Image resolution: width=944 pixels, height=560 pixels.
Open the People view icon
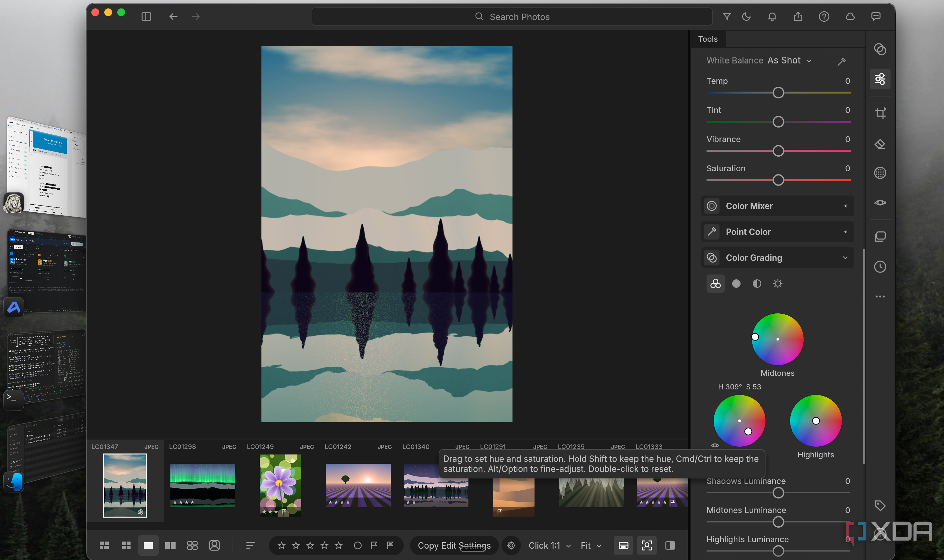[214, 545]
